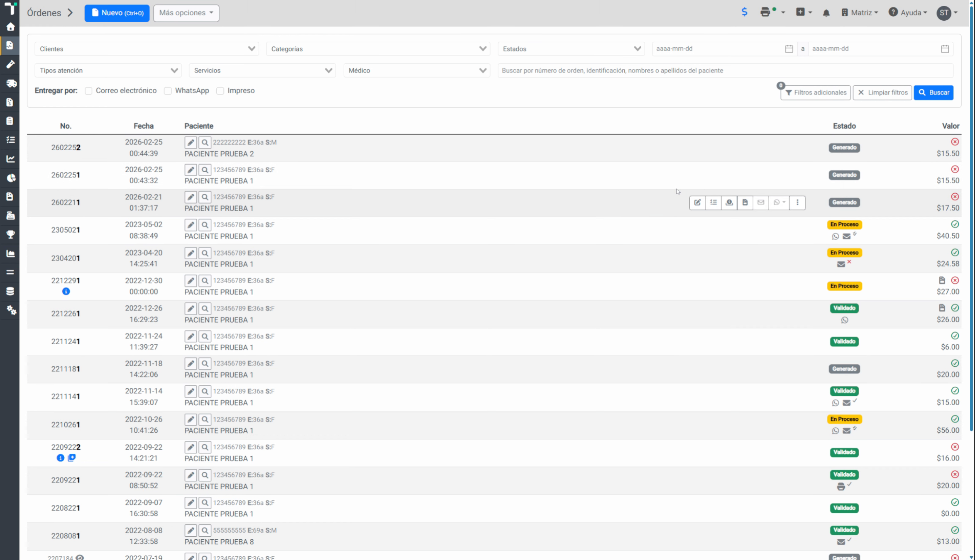The width and height of the screenshot is (975, 560).
Task: Click the red X payment icon for order 2602252
Action: (955, 142)
